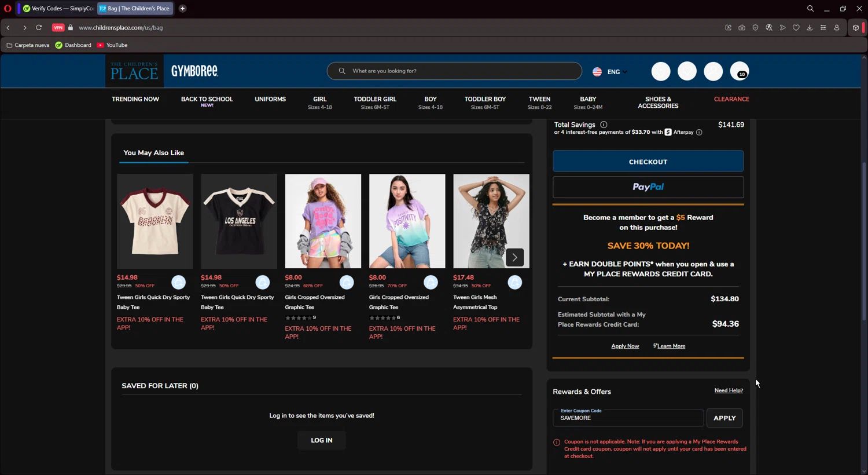Screen dimensions: 868x475
Task: Open browser tab search magnifier
Action: point(810,8)
